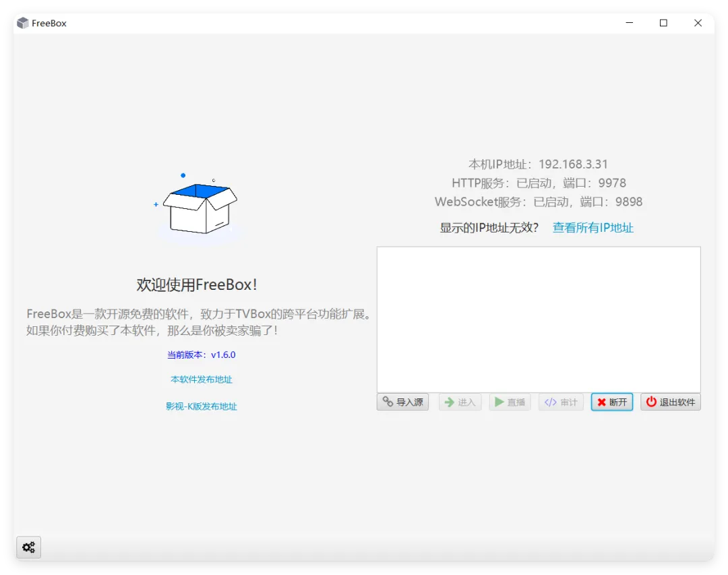Click the WebSocket服务 port 9898 status text
The height and width of the screenshot is (575, 728).
(539, 202)
